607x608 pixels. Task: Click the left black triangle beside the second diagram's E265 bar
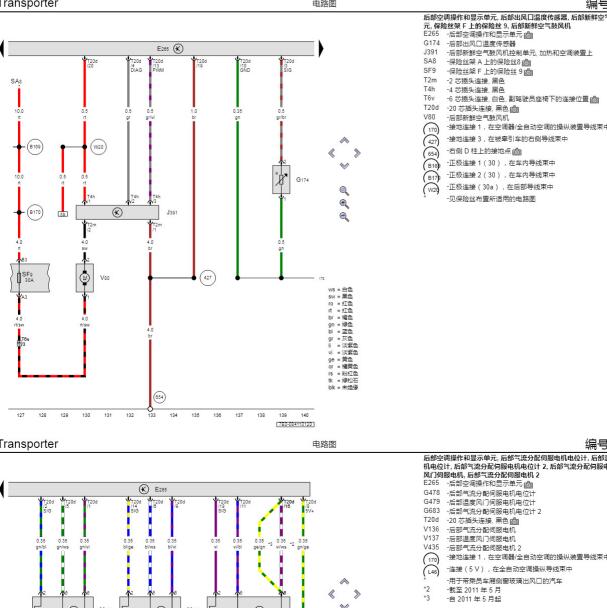pos(2,489)
